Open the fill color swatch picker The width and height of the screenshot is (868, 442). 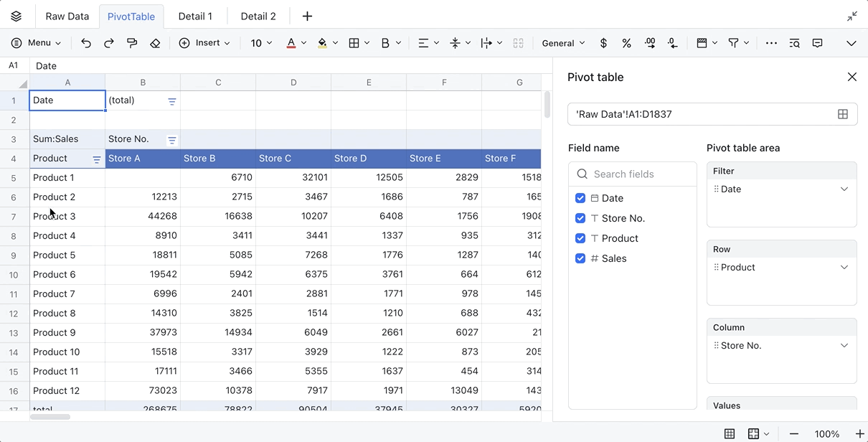(334, 43)
